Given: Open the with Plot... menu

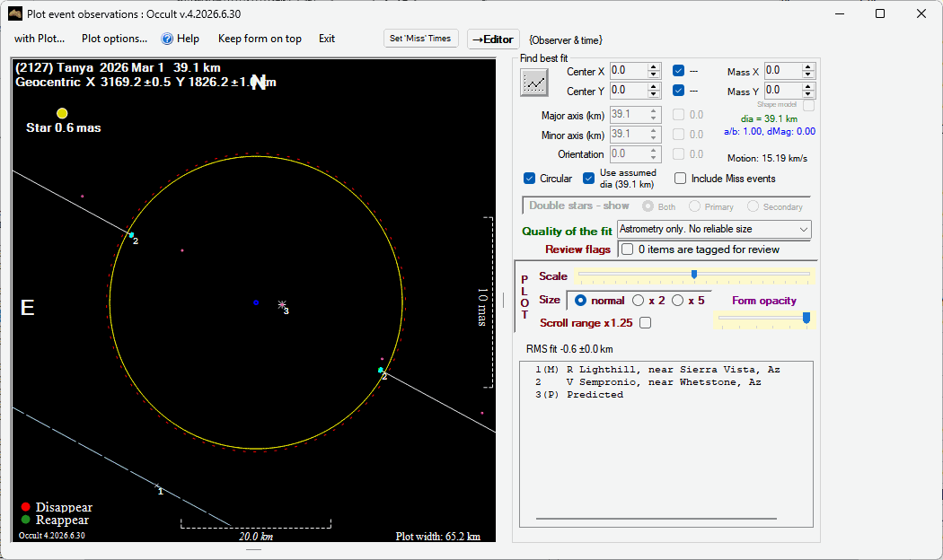Looking at the screenshot, I should tap(40, 39).
